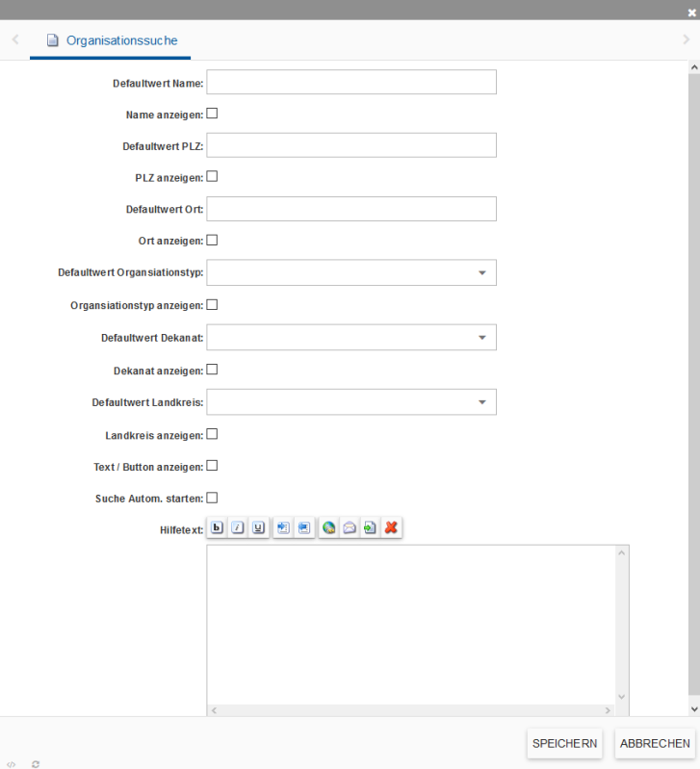700x769 pixels.
Task: Click the italic formatting icon
Action: (237, 527)
